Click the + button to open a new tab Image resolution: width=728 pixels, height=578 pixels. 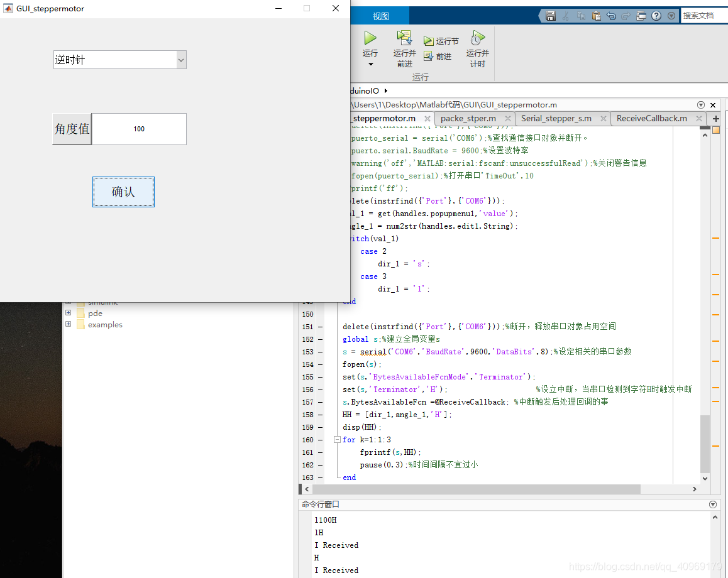coord(715,118)
